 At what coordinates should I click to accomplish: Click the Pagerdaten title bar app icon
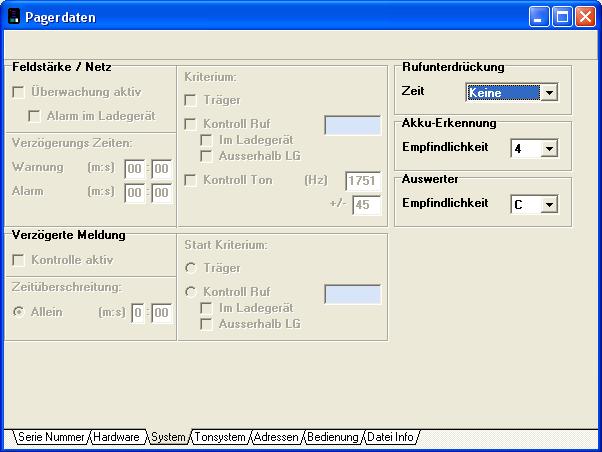(14, 16)
